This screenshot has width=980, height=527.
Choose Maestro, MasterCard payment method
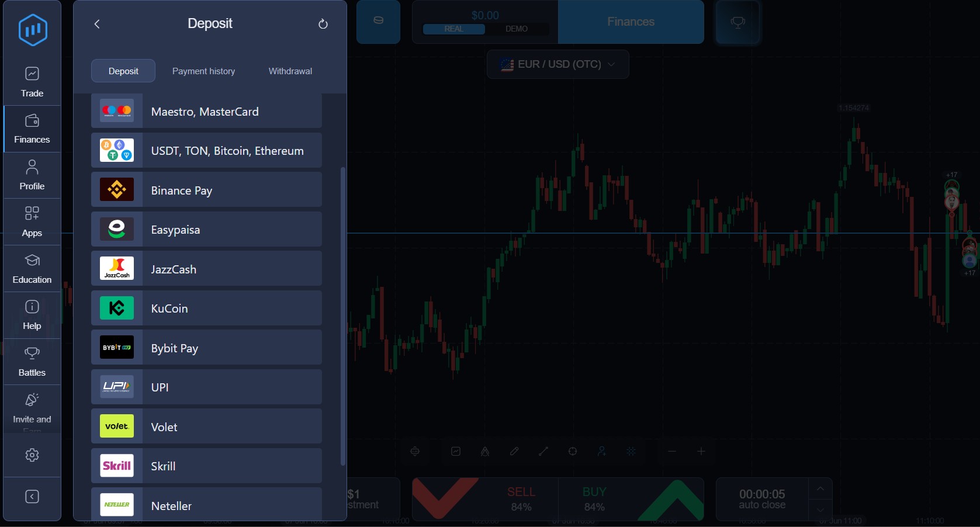coord(206,111)
